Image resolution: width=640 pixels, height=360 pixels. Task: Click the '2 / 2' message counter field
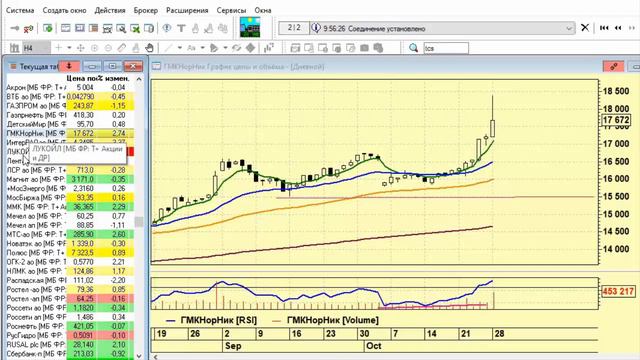294,28
